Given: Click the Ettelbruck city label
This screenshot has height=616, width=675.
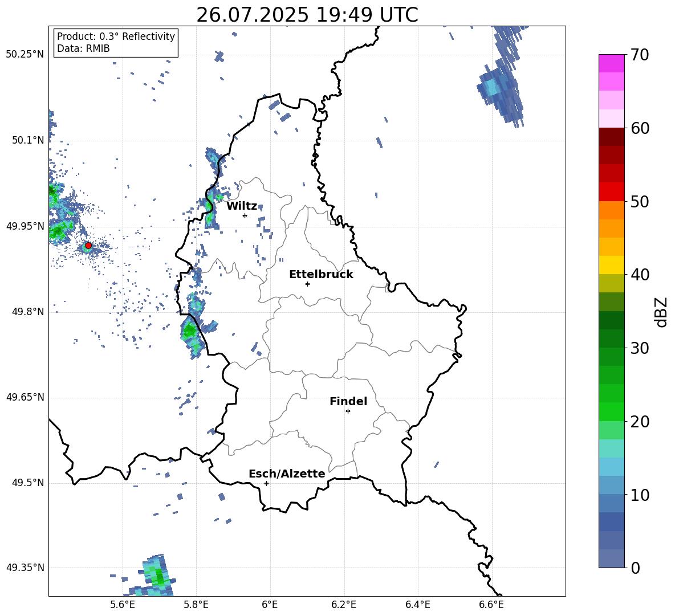Looking at the screenshot, I should [321, 275].
